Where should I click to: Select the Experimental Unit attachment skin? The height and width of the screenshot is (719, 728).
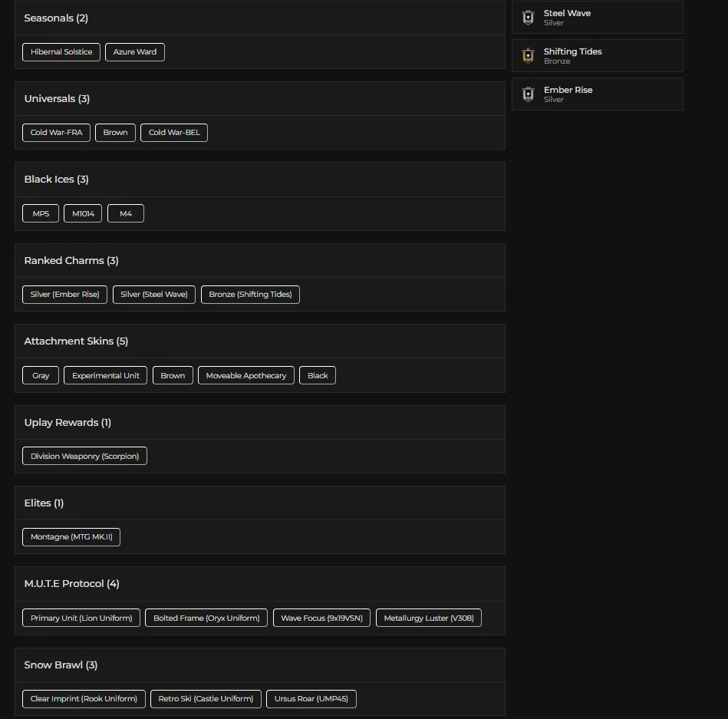(106, 376)
